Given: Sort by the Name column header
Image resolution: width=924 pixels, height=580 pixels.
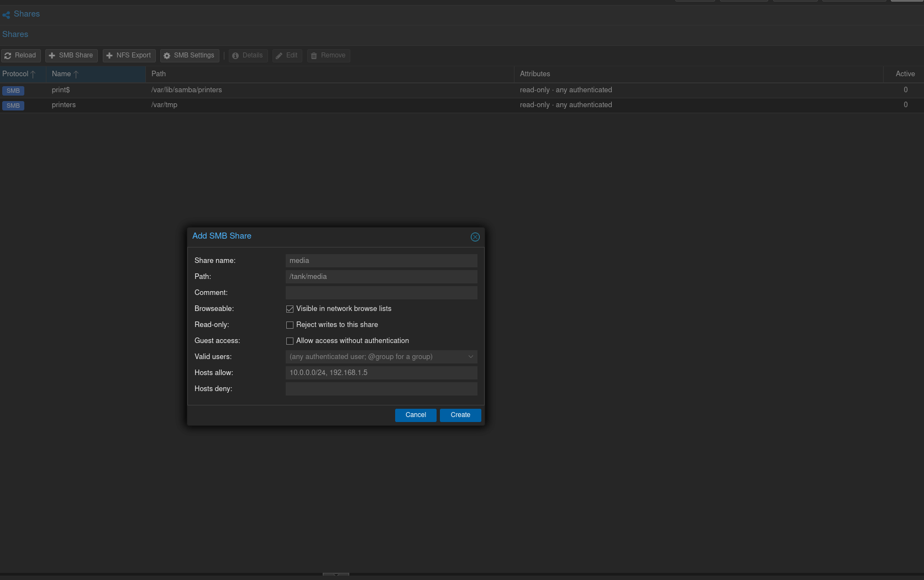Looking at the screenshot, I should point(96,74).
